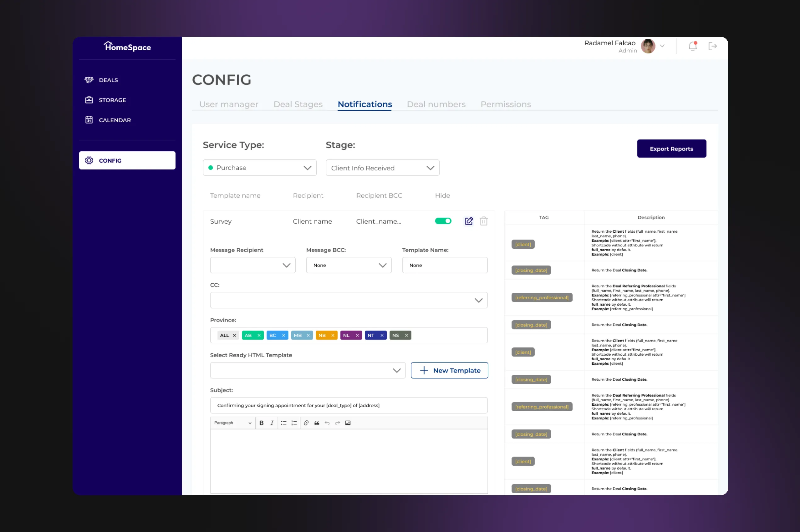Click the New Template button

[449, 370]
